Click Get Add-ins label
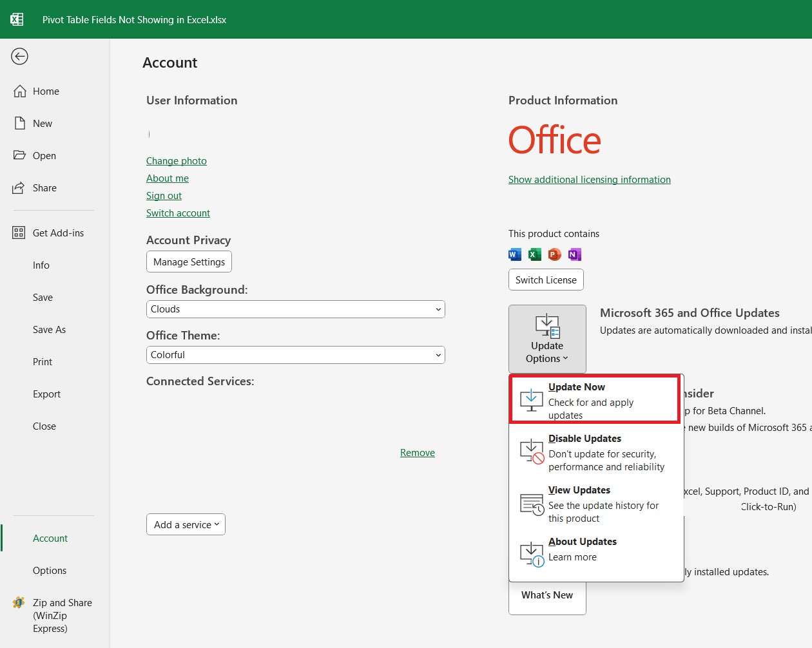This screenshot has width=812, height=648. click(x=59, y=233)
